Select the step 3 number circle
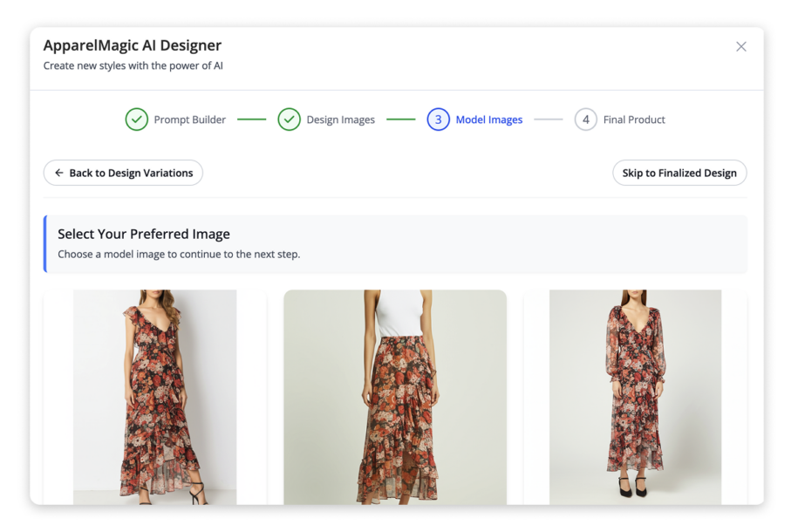The image size is (798, 532). [x=438, y=119]
